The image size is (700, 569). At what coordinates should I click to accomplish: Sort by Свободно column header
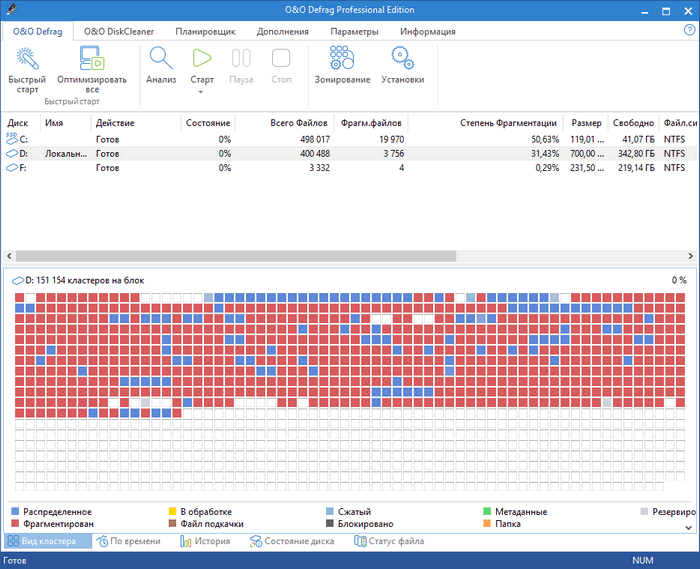633,123
